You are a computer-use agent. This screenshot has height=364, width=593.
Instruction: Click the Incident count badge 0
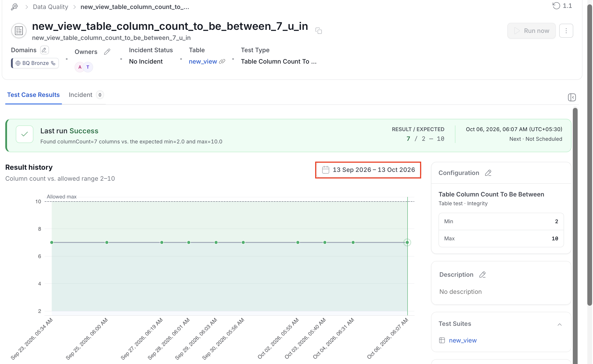coord(100,95)
